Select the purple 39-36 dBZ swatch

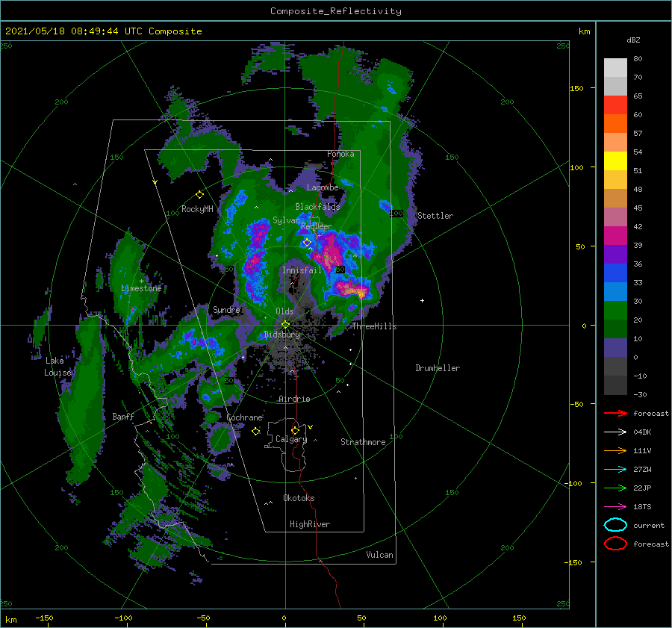click(615, 254)
